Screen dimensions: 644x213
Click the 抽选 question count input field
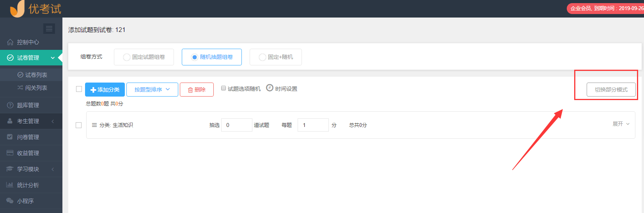point(236,125)
